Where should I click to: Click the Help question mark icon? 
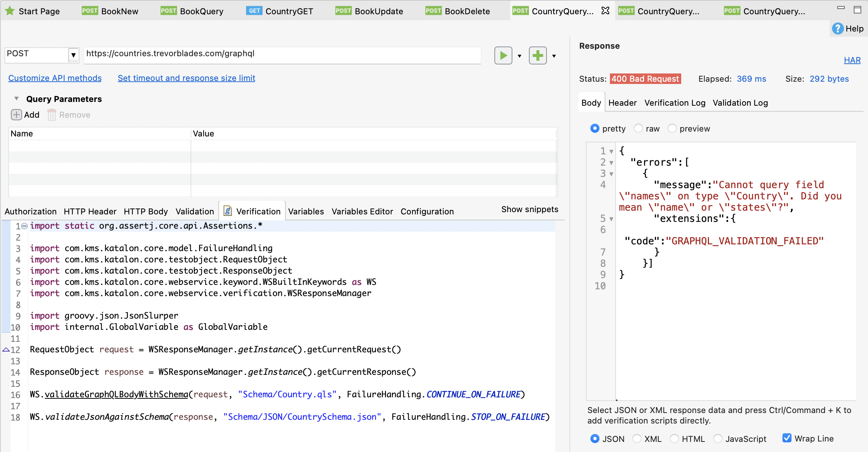pyautogui.click(x=837, y=29)
